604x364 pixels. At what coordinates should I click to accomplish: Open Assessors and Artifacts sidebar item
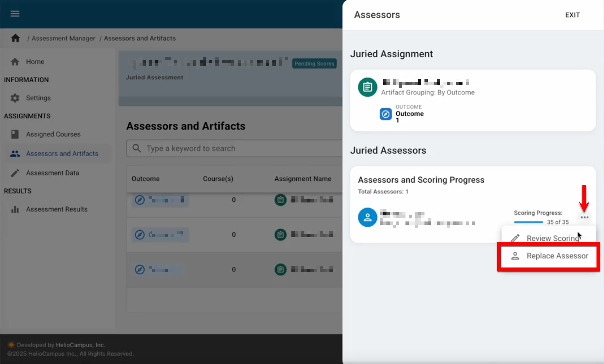(62, 153)
